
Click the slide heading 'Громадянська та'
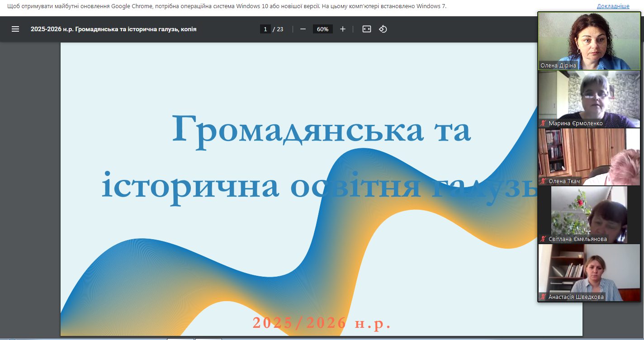(x=321, y=128)
